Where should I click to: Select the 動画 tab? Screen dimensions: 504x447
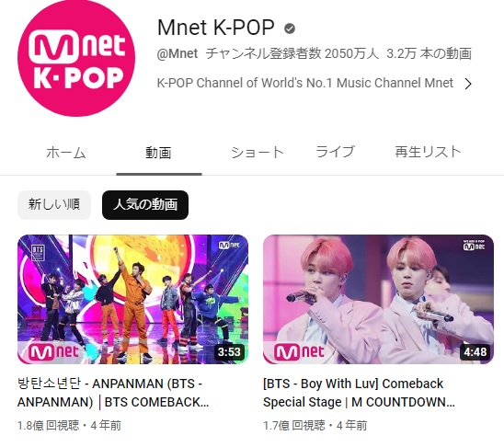coord(158,153)
